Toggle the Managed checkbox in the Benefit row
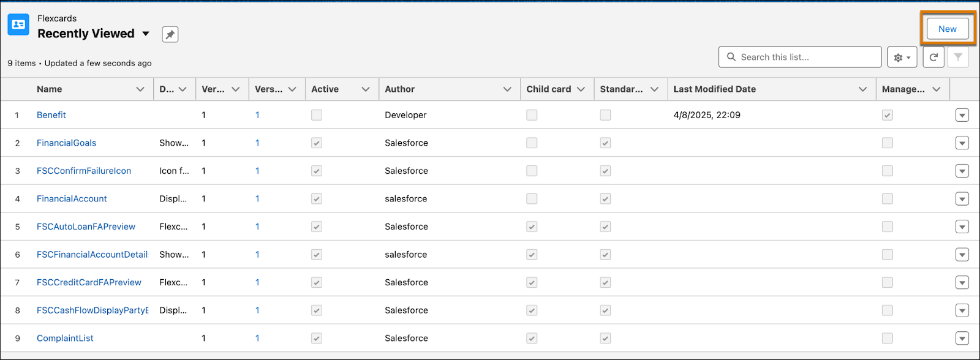This screenshot has width=980, height=360. 888,115
